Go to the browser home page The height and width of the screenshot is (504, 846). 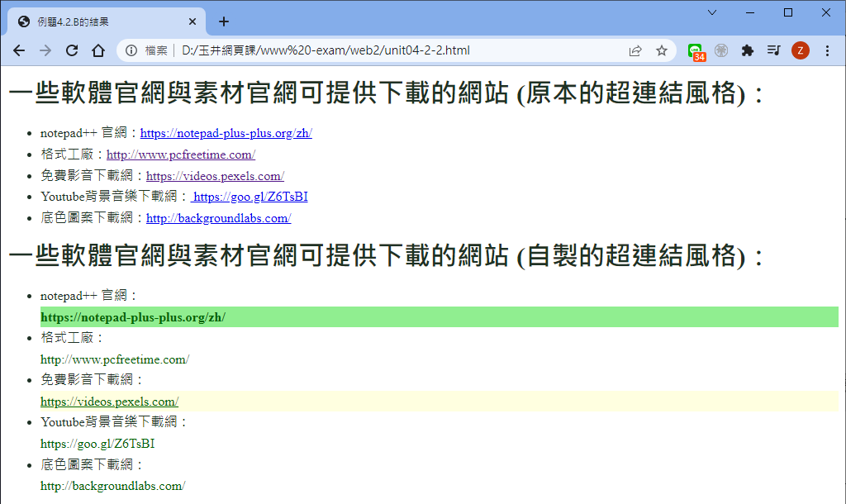[97, 50]
